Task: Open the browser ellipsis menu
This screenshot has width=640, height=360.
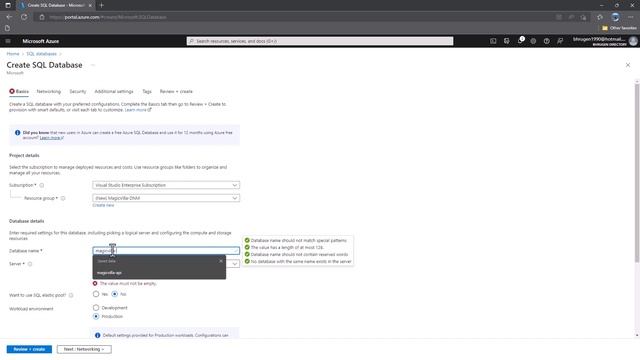Action: pyautogui.click(x=631, y=17)
